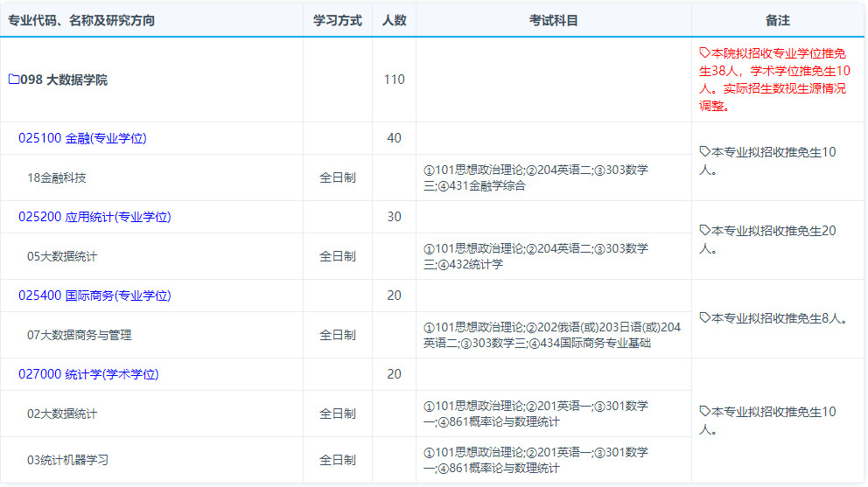Select 07大数据商务与管理 research direction
Image resolution: width=868 pixels, height=487 pixels.
[x=80, y=335]
